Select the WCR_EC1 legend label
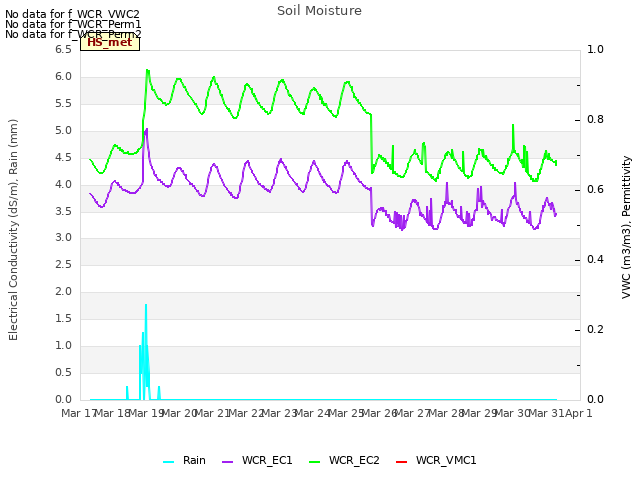Viewport: 640px width, 480px height. [x=267, y=460]
